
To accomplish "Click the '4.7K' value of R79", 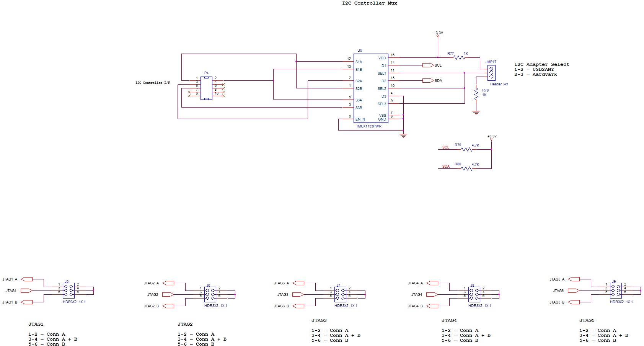I will click(475, 145).
